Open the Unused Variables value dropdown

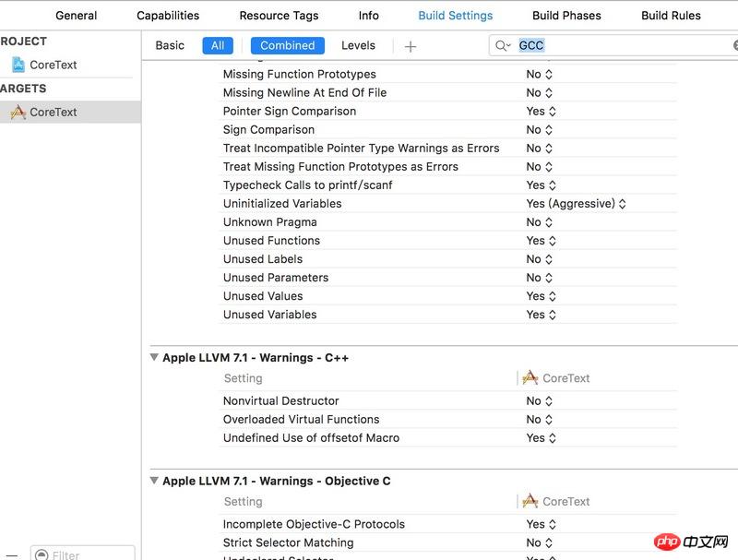pos(540,315)
